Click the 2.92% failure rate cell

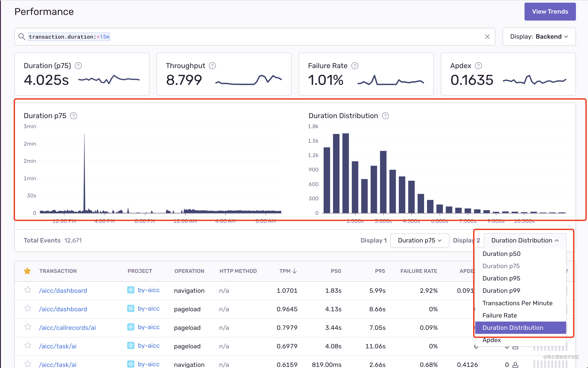tap(429, 291)
